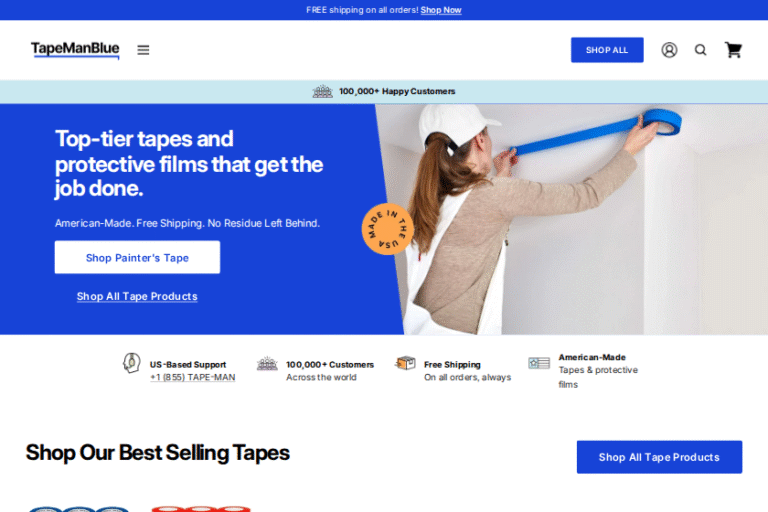This screenshot has height=512, width=768.
Task: Click Shop Now in the top announcement
Action: (x=441, y=10)
